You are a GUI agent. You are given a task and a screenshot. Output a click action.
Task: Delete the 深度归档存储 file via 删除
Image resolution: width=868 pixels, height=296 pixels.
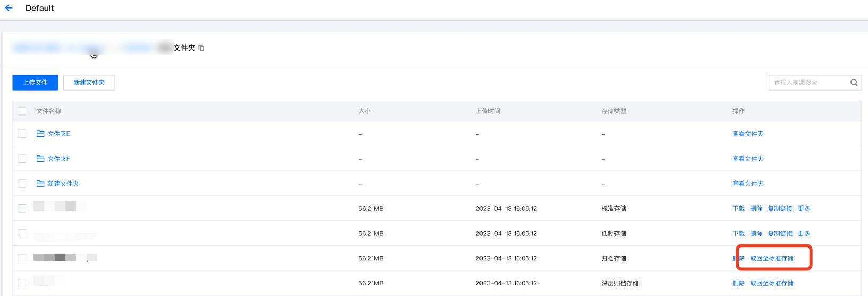(x=738, y=284)
